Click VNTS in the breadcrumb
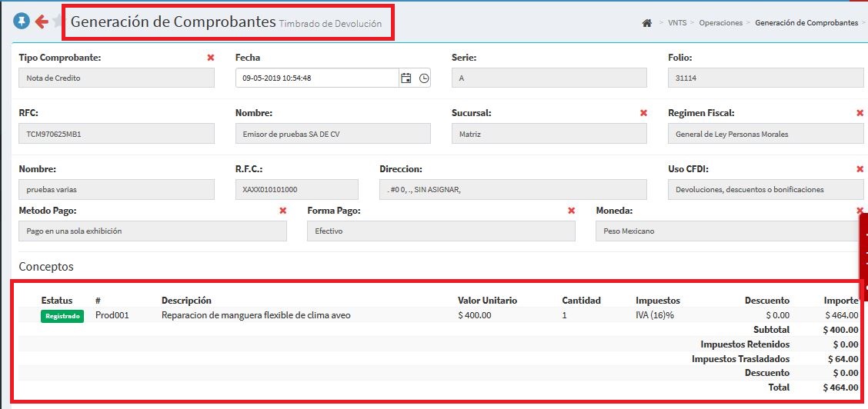The image size is (868, 409). pos(679,23)
